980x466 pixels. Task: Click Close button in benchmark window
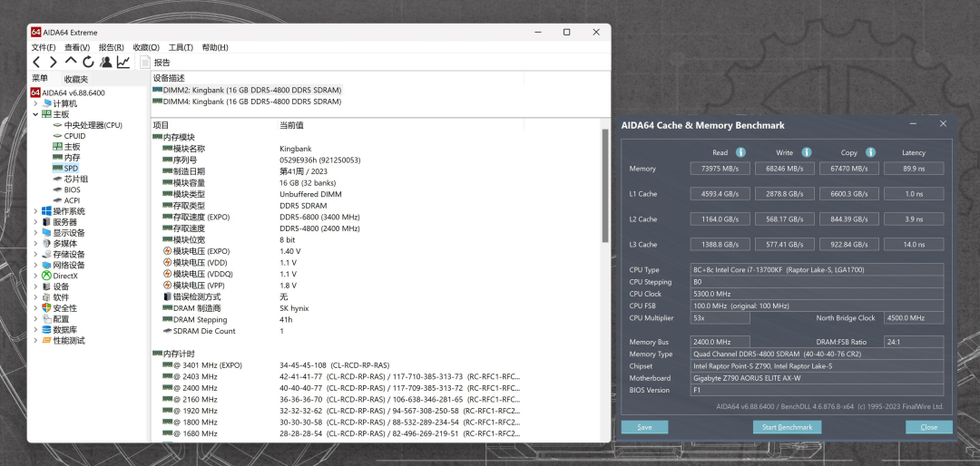click(x=929, y=427)
